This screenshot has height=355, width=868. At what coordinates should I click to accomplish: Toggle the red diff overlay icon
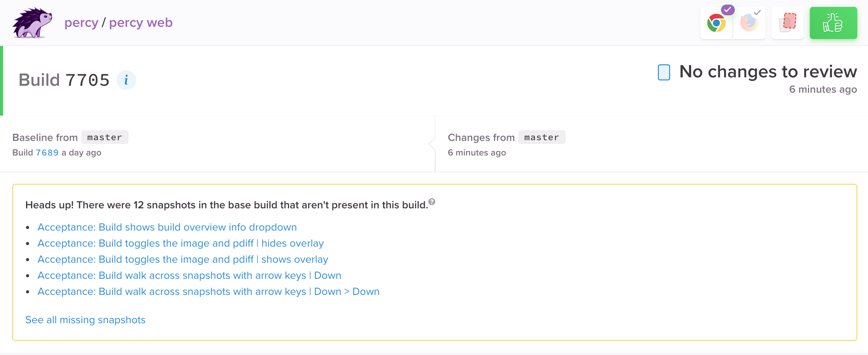[787, 23]
